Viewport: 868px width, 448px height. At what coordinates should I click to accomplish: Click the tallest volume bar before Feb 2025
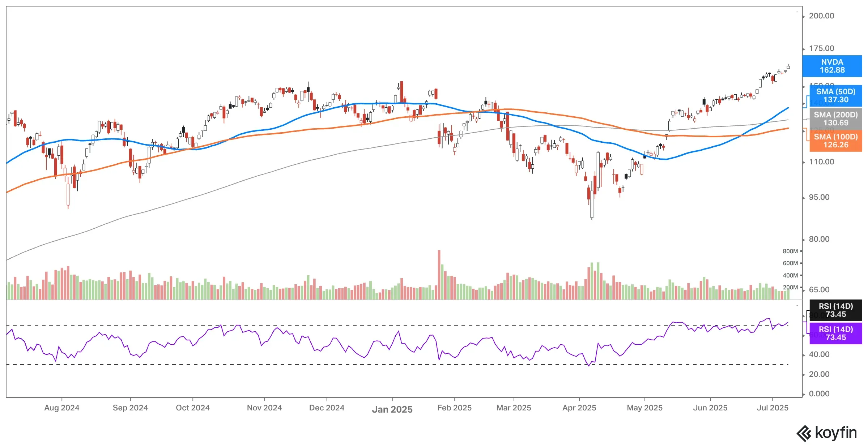pyautogui.click(x=439, y=275)
